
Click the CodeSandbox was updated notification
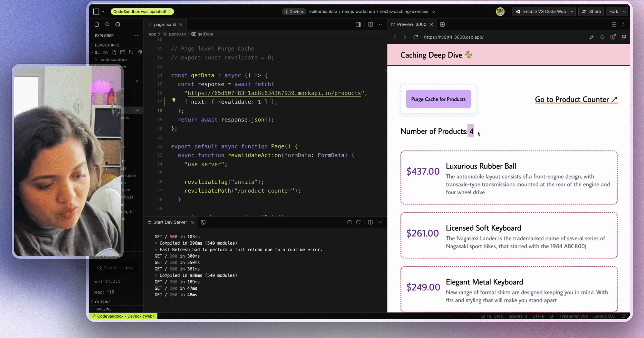[x=141, y=11]
